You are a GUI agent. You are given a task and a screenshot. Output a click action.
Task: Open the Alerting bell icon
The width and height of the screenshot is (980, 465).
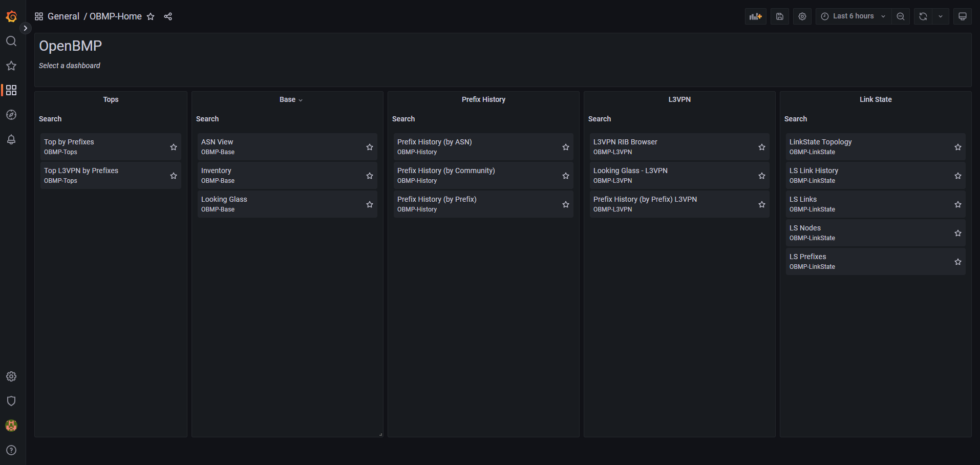11,139
